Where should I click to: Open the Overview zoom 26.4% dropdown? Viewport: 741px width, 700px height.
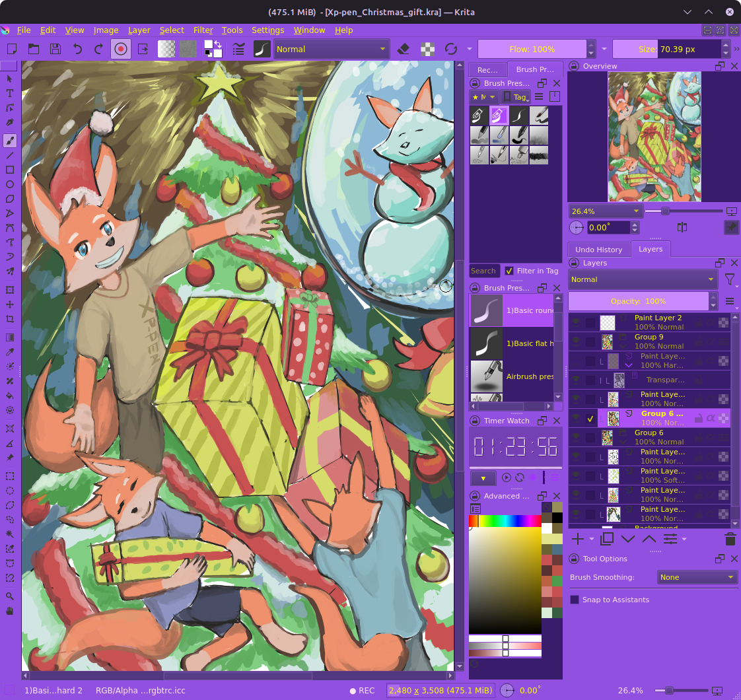pos(605,211)
